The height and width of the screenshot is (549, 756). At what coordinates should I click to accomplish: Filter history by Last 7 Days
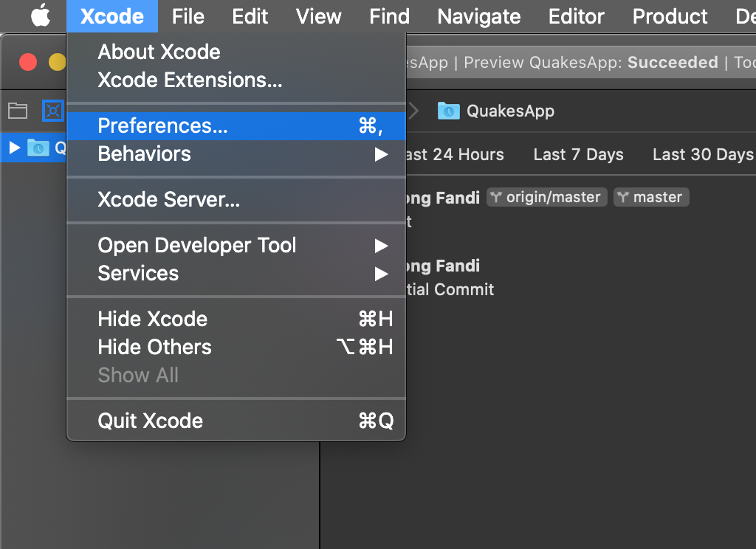(x=578, y=155)
